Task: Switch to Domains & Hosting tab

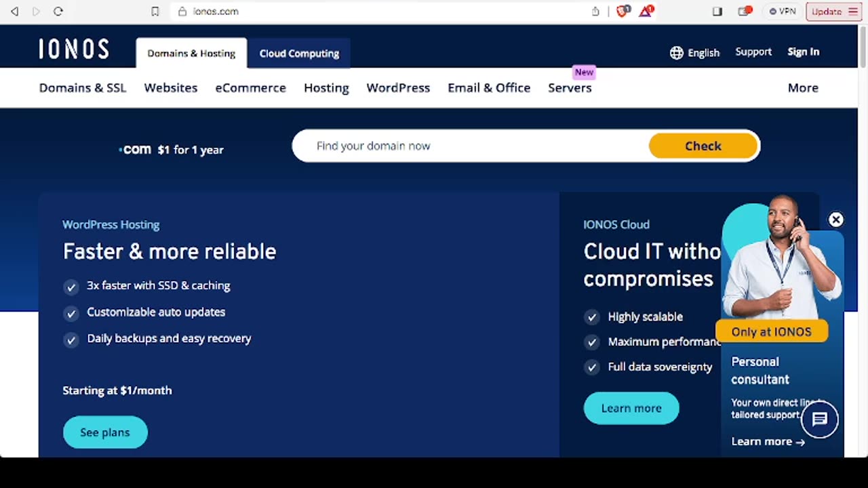Action: 191,54
